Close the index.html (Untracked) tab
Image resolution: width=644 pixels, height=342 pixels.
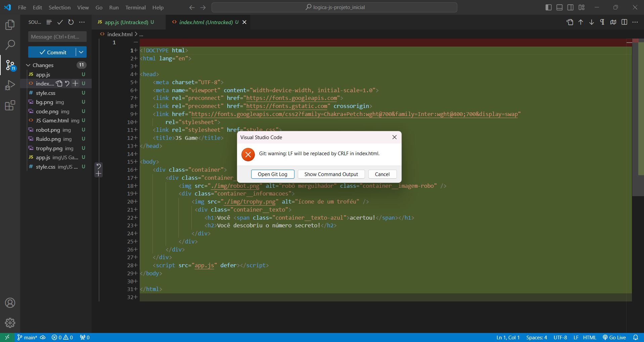point(244,22)
